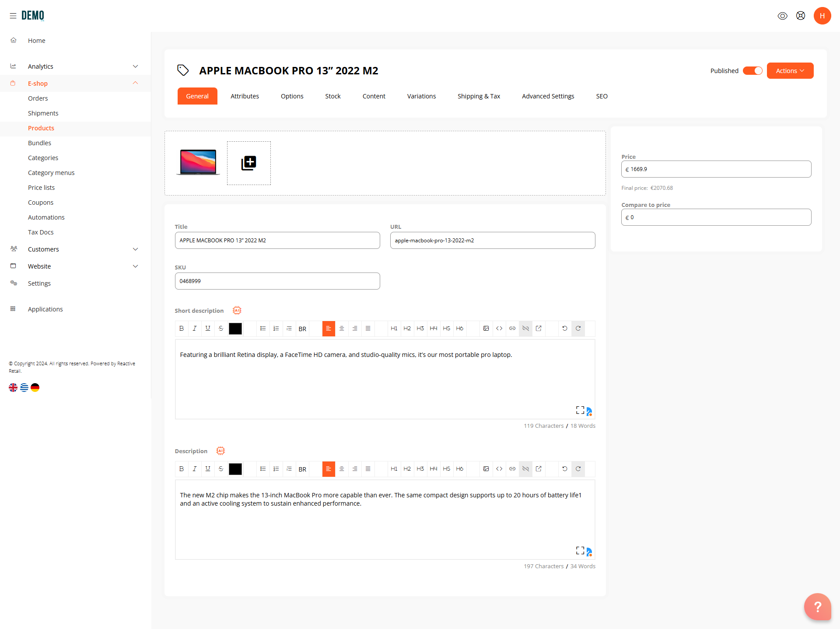Toggle italic in Short description toolbar
The image size is (840, 629).
(195, 328)
